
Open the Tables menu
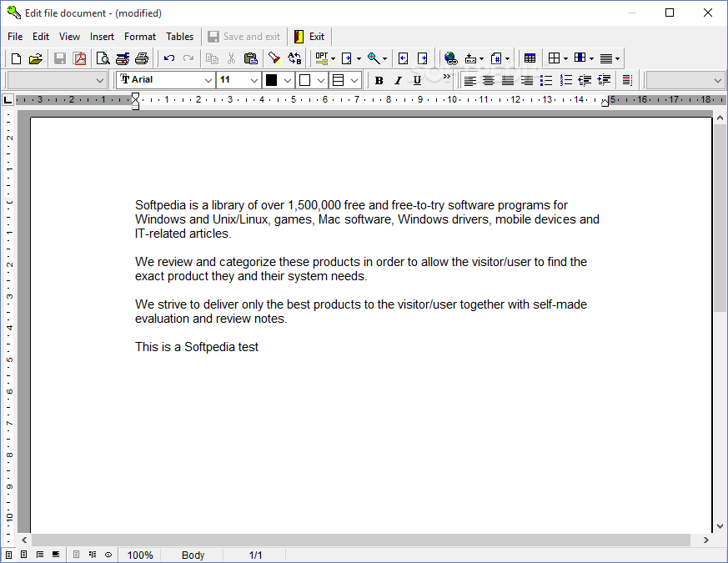coord(179,36)
